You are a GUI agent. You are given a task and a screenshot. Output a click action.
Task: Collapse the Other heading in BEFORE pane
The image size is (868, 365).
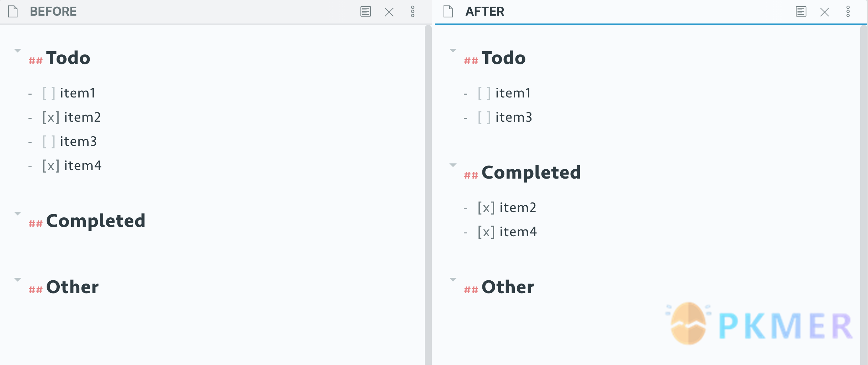[17, 280]
